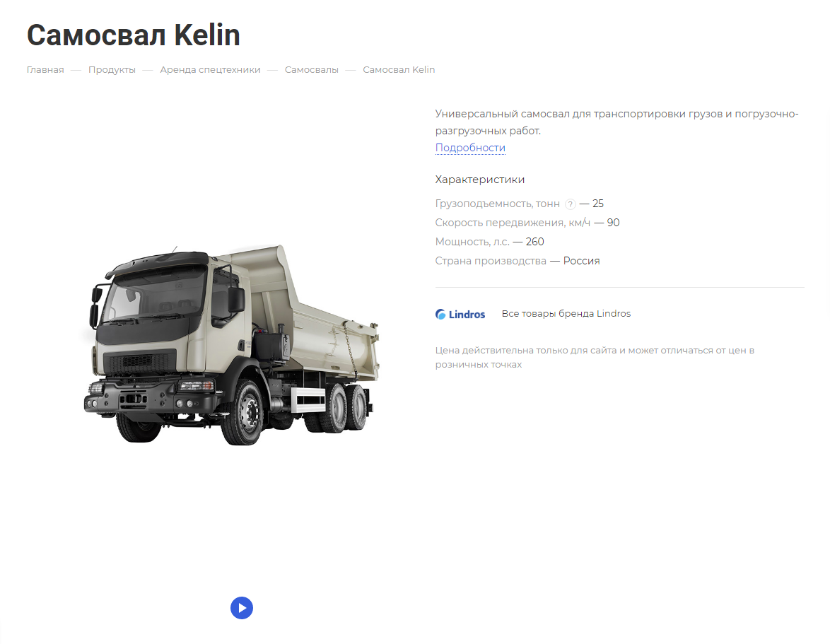Open Самосвалы breadcrumb category
This screenshot has width=830, height=644.
(311, 70)
